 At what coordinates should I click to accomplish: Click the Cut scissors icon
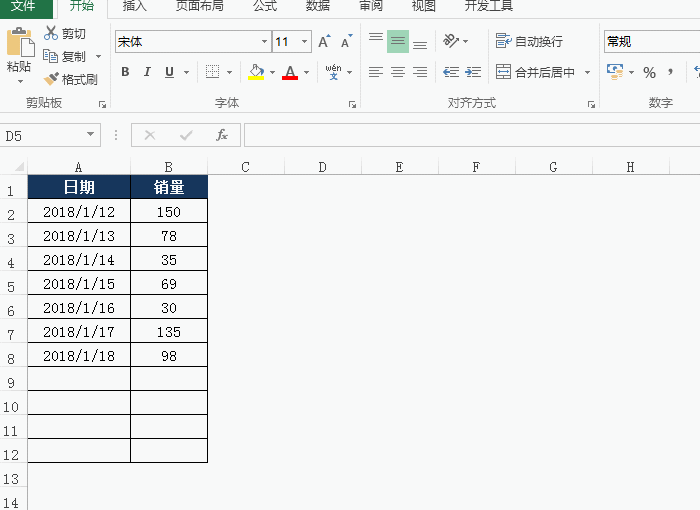click(50, 33)
